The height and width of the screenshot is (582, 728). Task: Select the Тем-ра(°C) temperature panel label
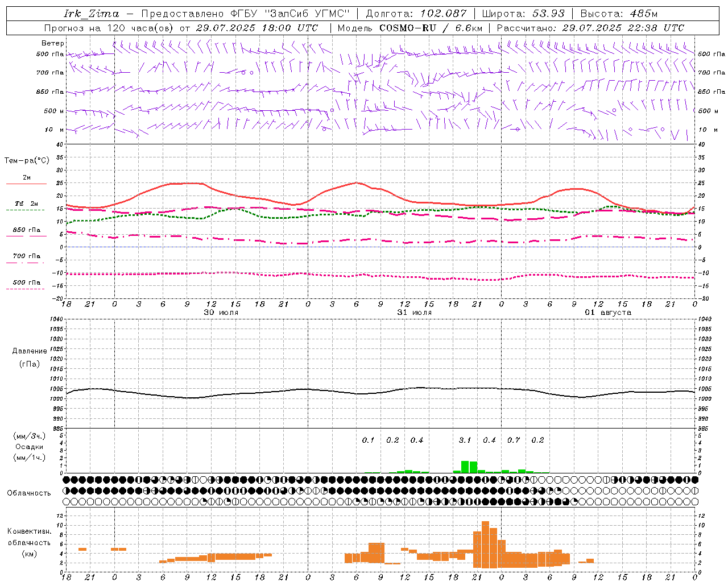tap(27, 161)
